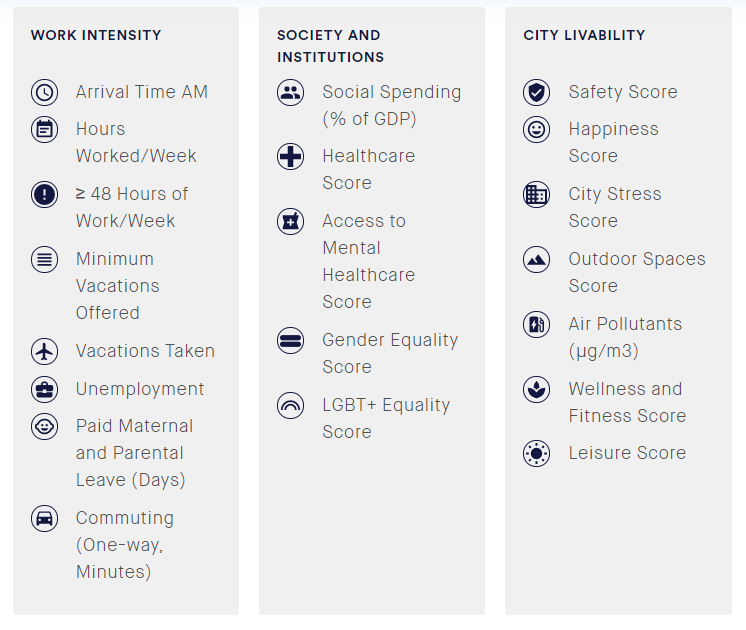Viewport: 746px width, 630px height.
Task: Click the baby face icon for Parental Leave
Action: tap(45, 426)
